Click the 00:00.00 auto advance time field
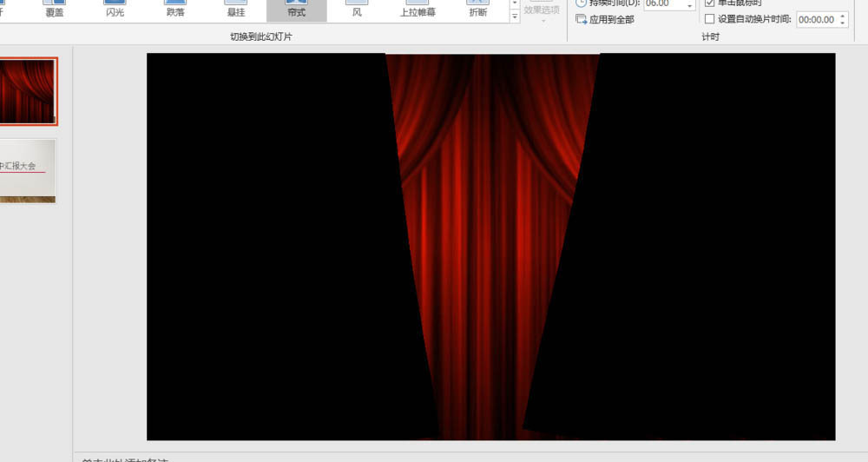 click(817, 19)
